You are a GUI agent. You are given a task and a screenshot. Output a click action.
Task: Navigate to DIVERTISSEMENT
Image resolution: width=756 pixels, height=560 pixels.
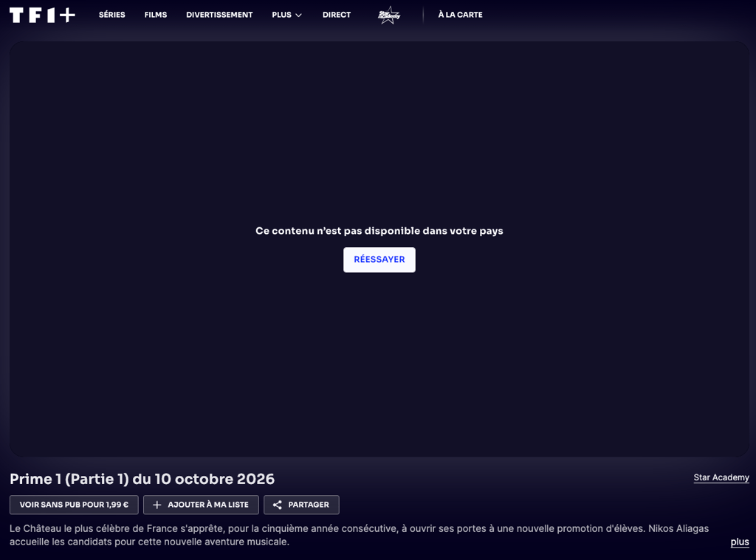(219, 15)
